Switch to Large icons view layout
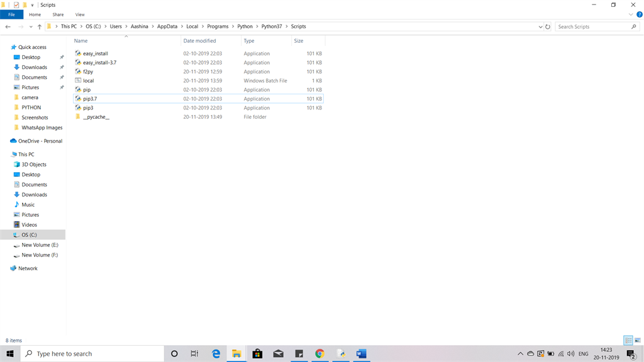Viewport: 644px width, 362px height. [638, 340]
